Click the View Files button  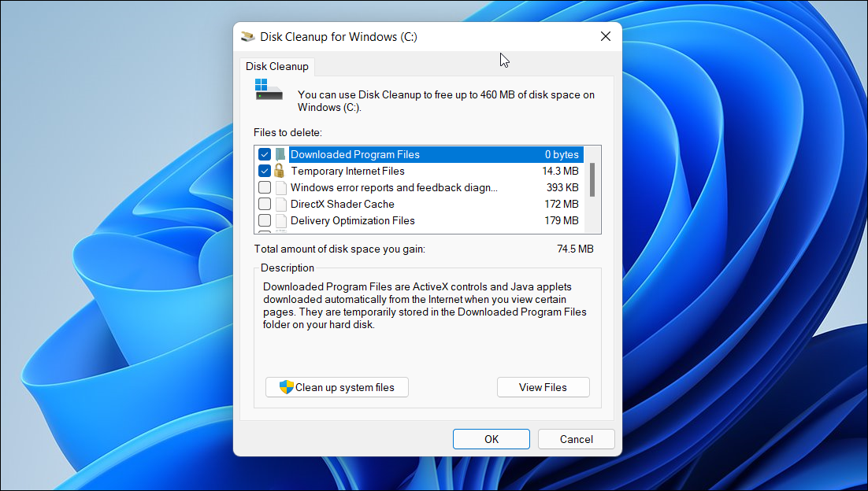click(543, 387)
